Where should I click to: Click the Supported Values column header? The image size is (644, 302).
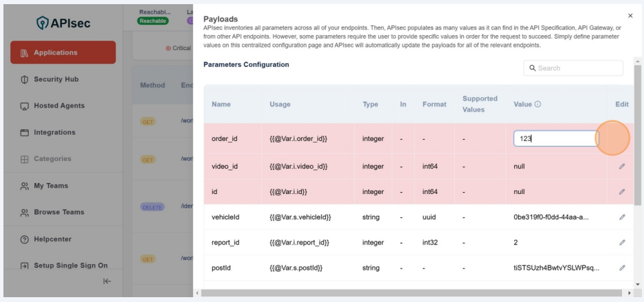tap(480, 104)
